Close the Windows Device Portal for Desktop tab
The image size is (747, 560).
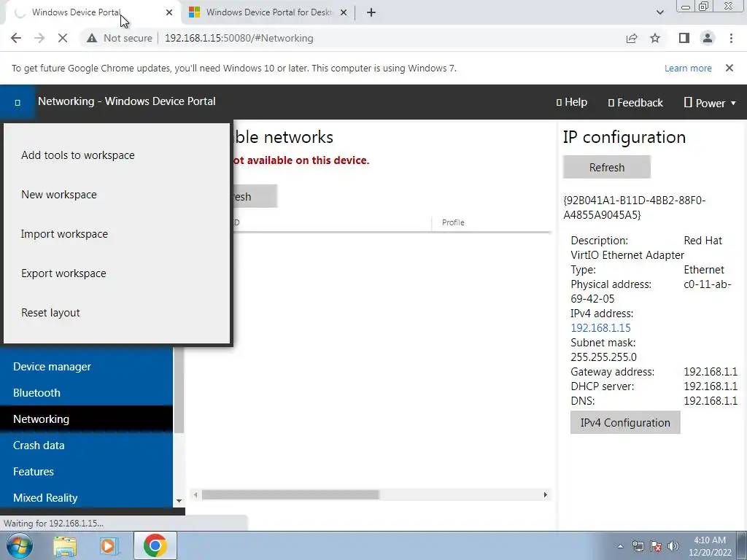click(344, 13)
